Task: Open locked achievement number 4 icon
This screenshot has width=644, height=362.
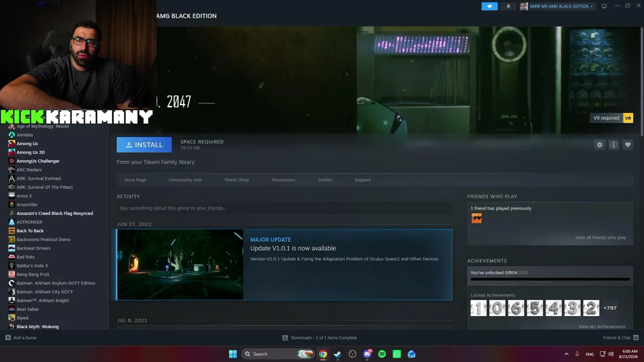Action: (553, 308)
